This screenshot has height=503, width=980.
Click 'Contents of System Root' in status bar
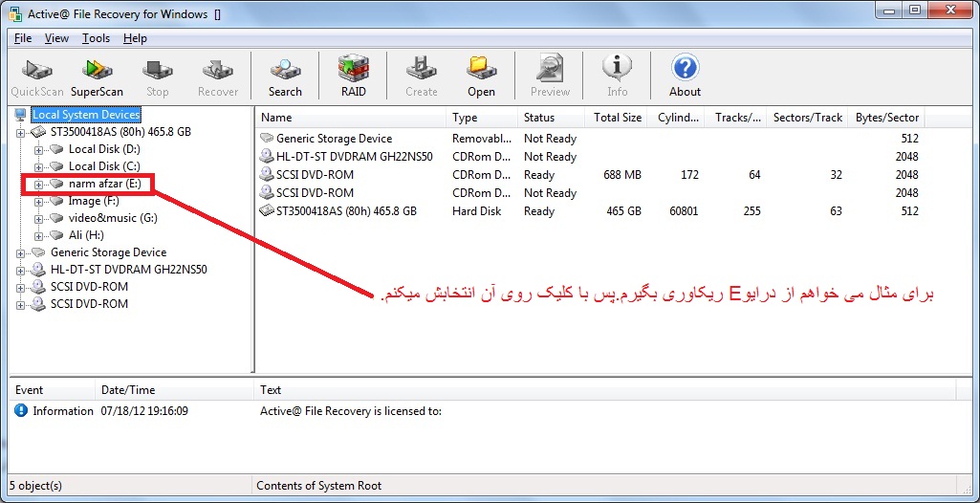tap(318, 485)
